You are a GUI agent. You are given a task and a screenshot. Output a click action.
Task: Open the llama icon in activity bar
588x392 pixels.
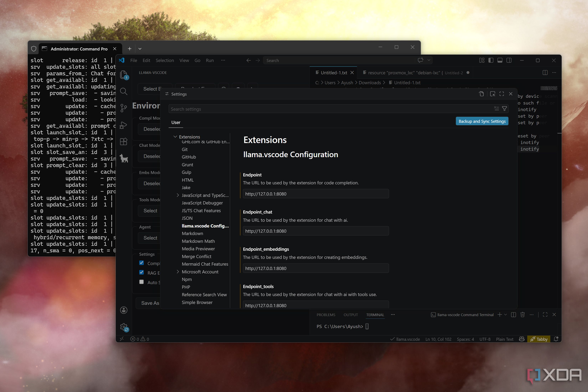pos(124,158)
